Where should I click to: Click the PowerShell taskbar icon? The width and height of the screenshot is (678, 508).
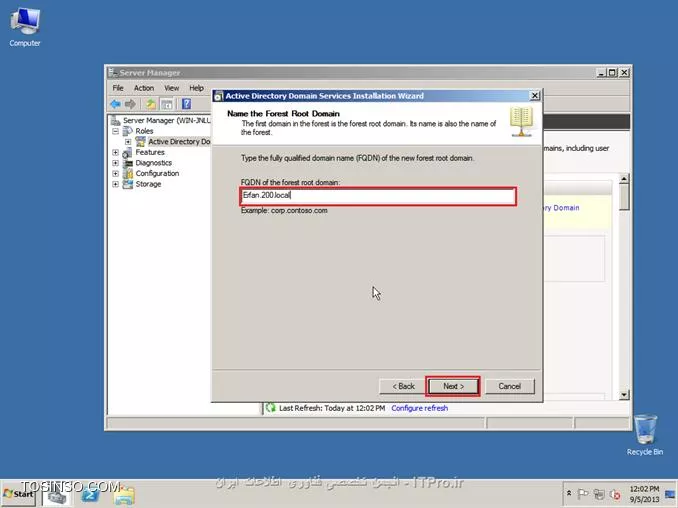[x=90, y=495]
